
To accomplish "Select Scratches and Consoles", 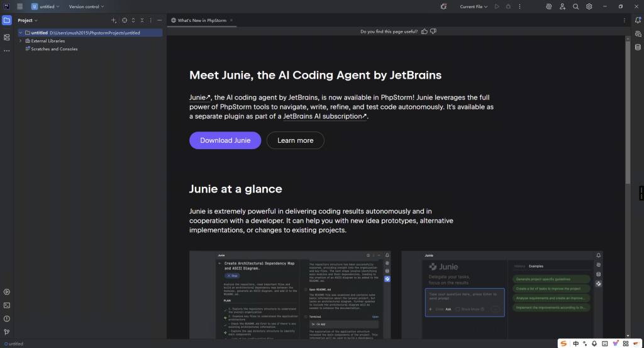I will [54, 49].
